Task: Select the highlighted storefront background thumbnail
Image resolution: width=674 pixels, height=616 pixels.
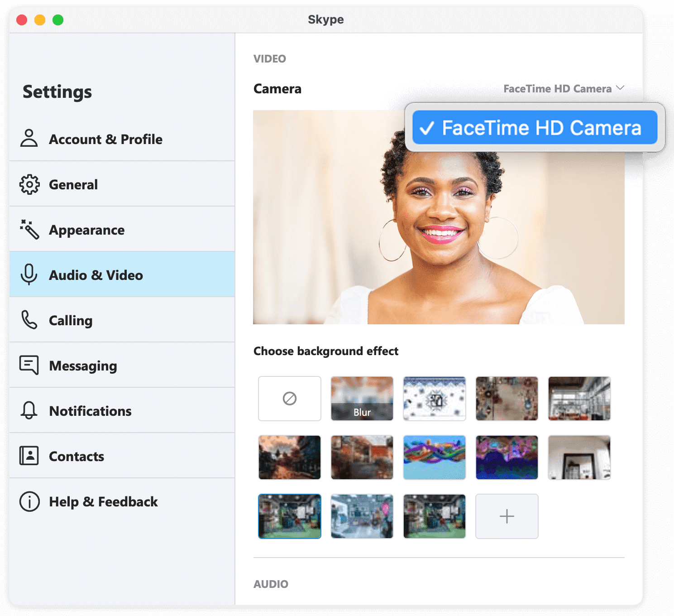Action: coord(289,516)
